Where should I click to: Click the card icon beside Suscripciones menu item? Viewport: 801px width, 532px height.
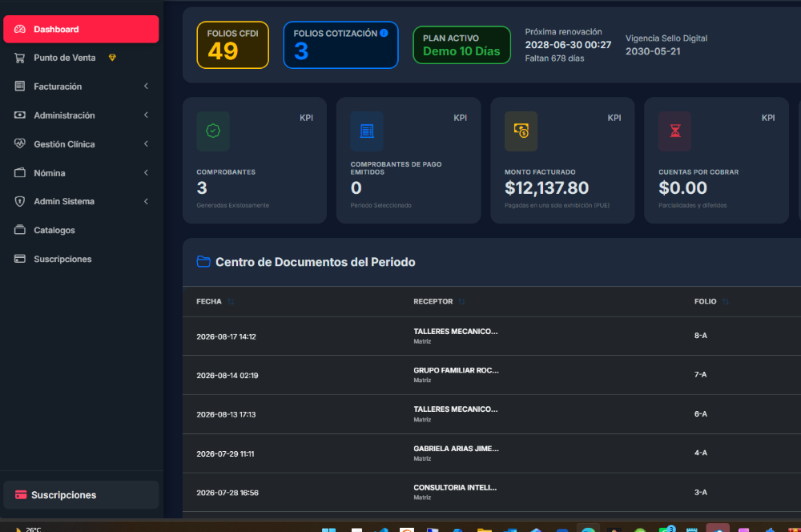tap(20, 259)
